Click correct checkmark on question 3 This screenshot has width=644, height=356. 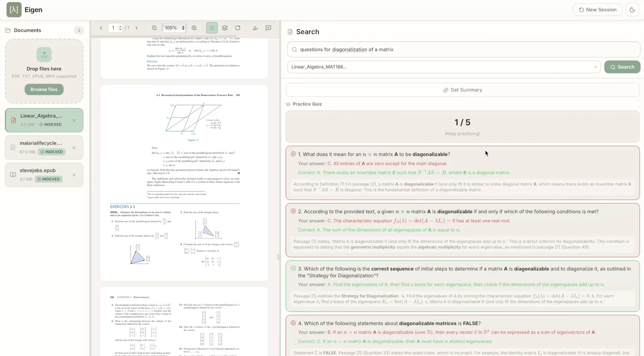click(x=293, y=268)
